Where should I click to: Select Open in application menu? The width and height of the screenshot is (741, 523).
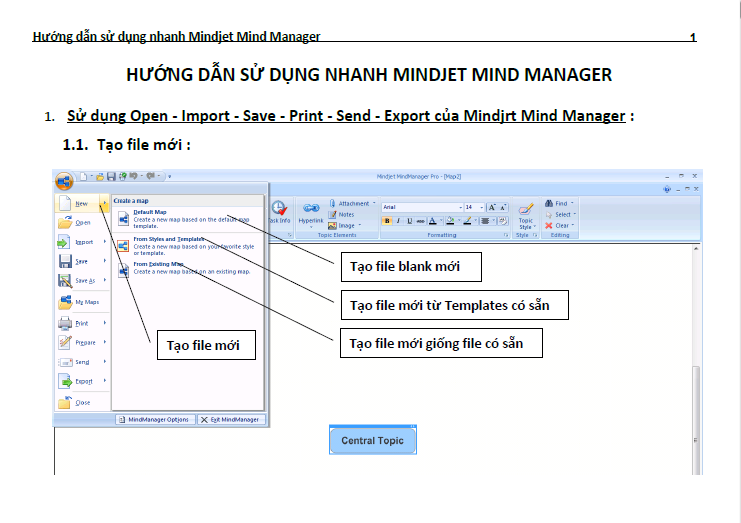pyautogui.click(x=83, y=223)
